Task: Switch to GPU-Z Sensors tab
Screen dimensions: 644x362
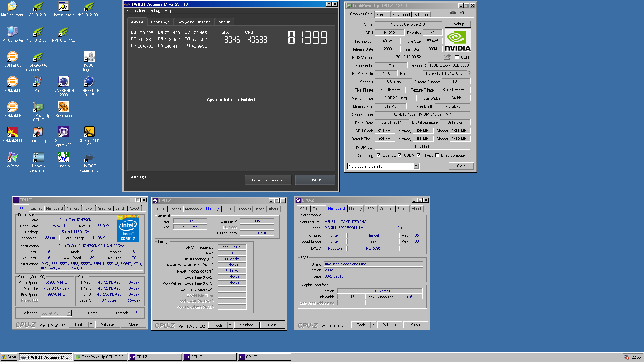Action: click(383, 15)
